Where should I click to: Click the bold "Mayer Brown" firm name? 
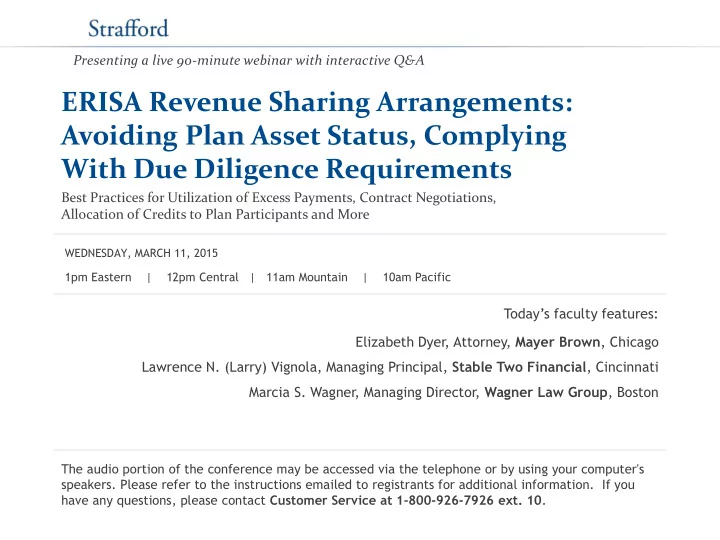[x=557, y=342]
